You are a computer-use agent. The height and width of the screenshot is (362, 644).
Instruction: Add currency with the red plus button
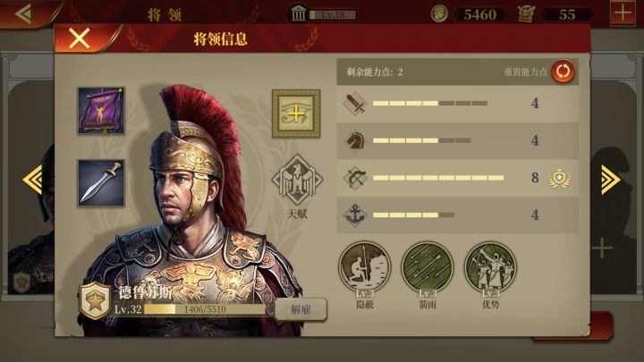pos(623,13)
